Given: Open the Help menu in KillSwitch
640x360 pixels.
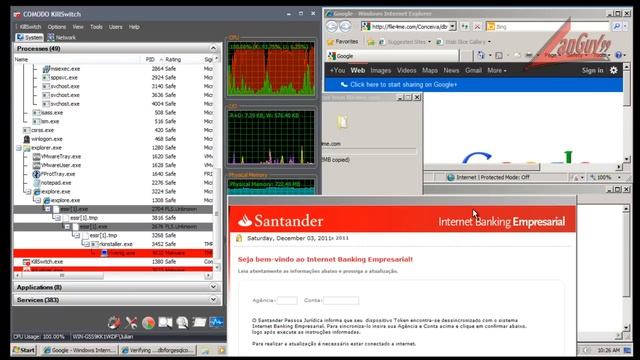Looking at the screenshot, I should 134,27.
